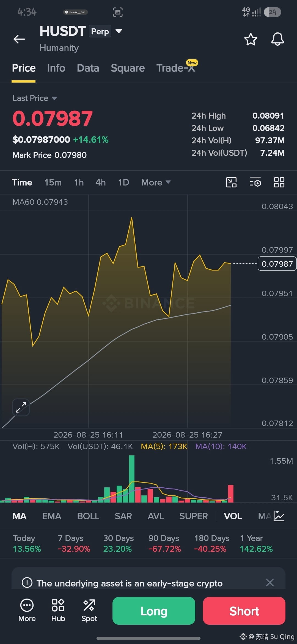The width and height of the screenshot is (297, 644).
Task: Open price alert bell icon
Action: click(x=277, y=39)
